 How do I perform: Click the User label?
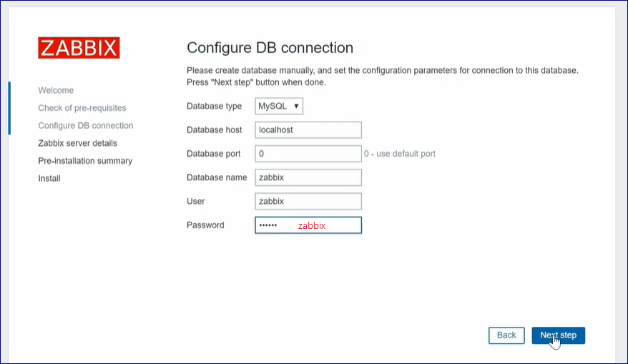(x=195, y=201)
